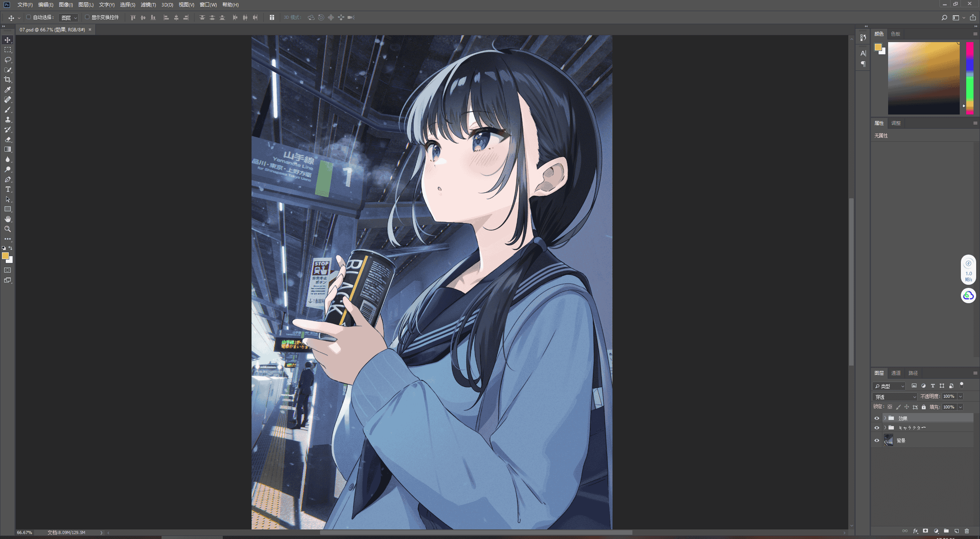Select the Crop tool
This screenshot has height=539, width=980.
point(8,80)
